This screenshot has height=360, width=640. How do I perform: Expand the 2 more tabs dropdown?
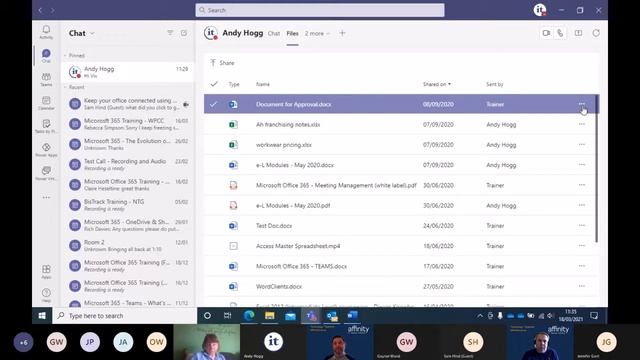point(317,33)
